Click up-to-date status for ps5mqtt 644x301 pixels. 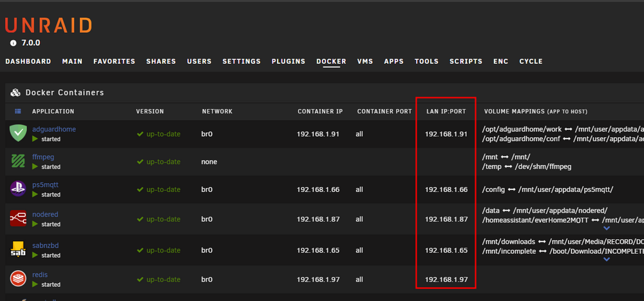tap(158, 189)
